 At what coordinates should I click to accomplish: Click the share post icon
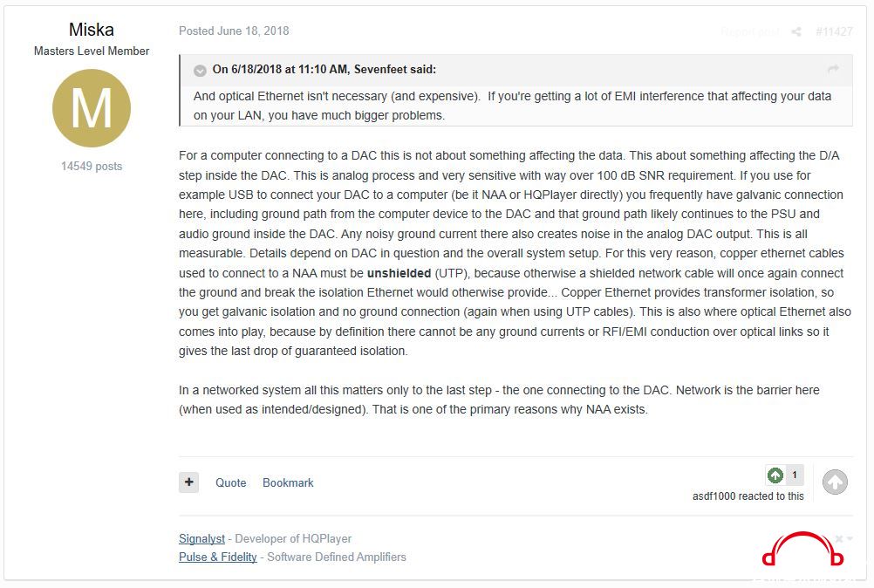click(x=796, y=31)
